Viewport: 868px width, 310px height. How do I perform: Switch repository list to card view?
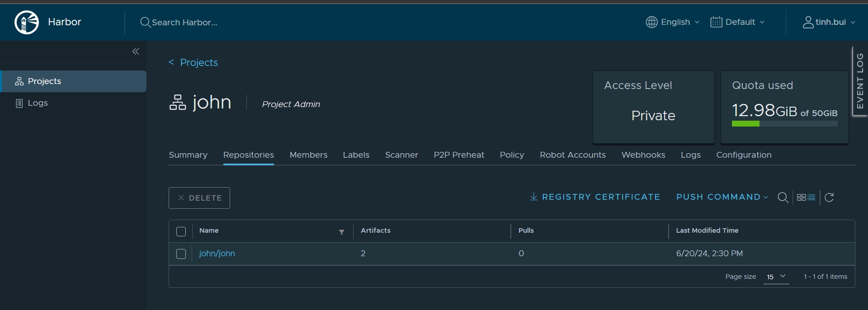click(801, 197)
